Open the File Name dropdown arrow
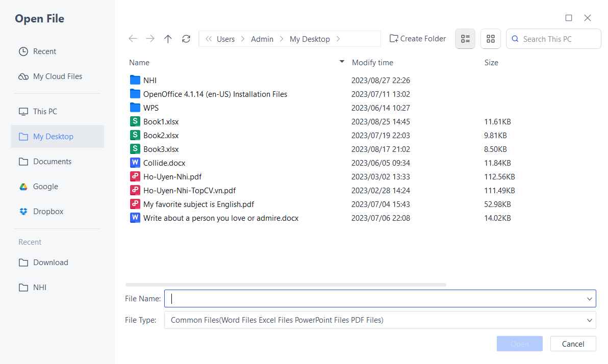This screenshot has height=364, width=608. coord(590,299)
